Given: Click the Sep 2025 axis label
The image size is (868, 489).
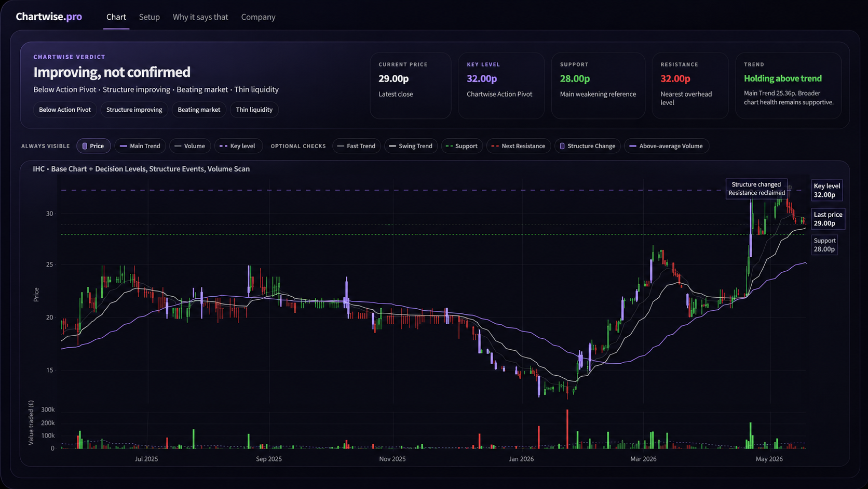Looking at the screenshot, I should [x=269, y=459].
